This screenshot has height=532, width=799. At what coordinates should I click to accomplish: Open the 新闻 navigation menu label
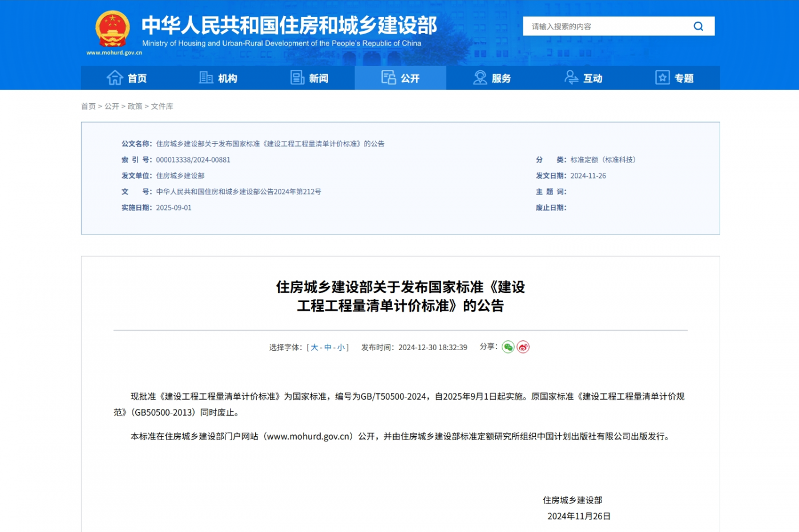(318, 78)
